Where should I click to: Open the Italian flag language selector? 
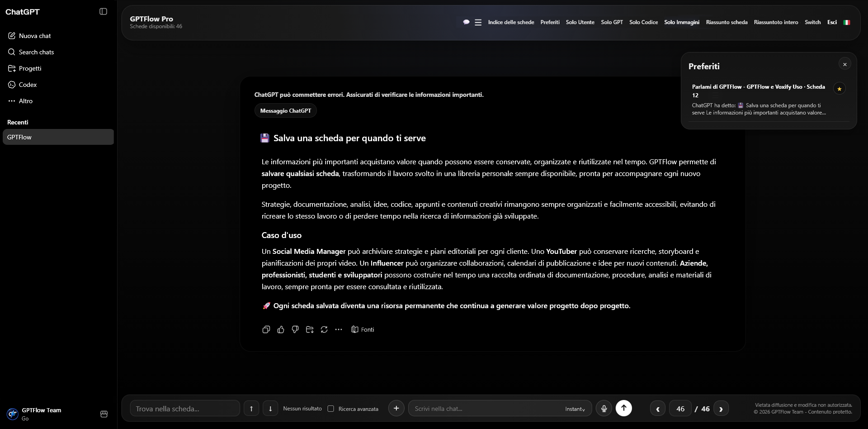coord(847,22)
